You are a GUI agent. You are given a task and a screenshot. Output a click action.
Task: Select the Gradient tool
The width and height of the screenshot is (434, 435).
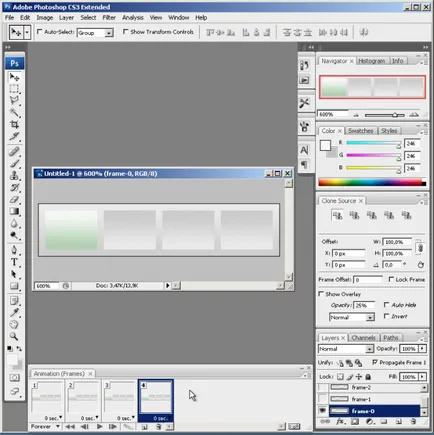point(14,211)
